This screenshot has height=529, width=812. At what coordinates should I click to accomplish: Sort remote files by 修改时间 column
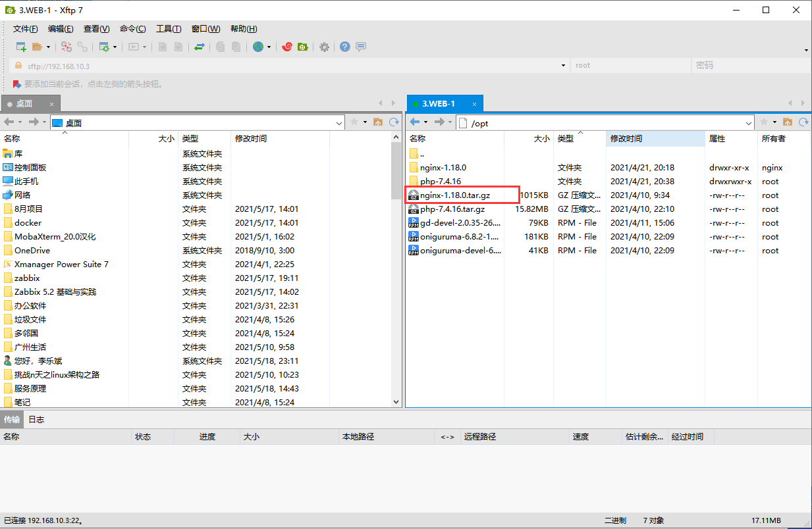(655, 139)
